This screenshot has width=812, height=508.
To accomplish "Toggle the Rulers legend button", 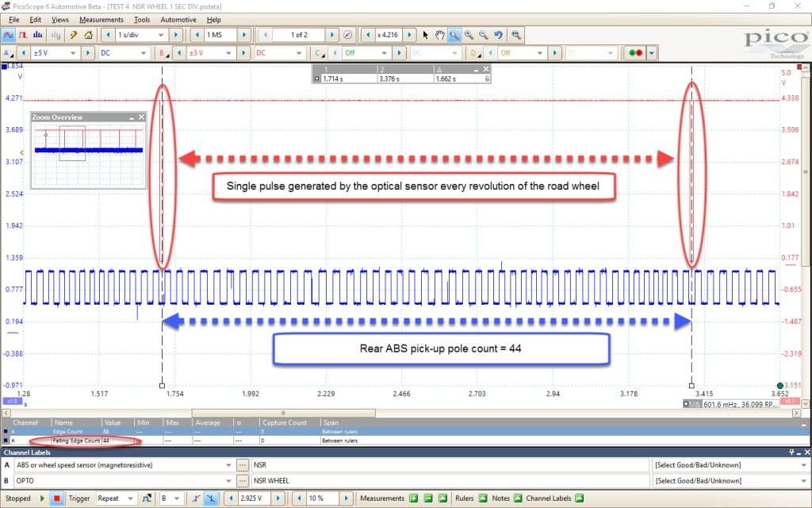I will point(483,498).
